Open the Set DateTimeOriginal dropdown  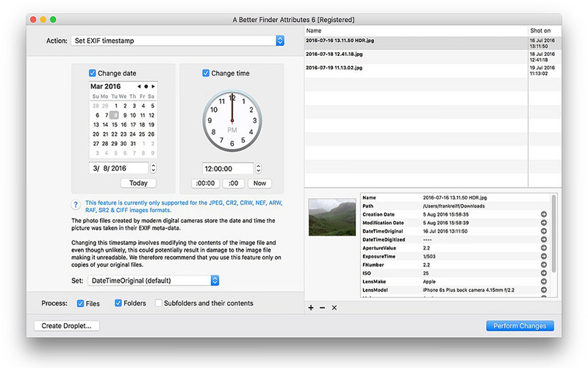click(x=154, y=280)
